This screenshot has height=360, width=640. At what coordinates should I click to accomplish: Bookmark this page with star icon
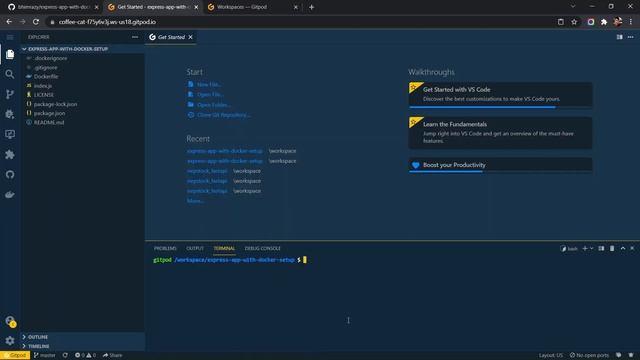point(574,22)
